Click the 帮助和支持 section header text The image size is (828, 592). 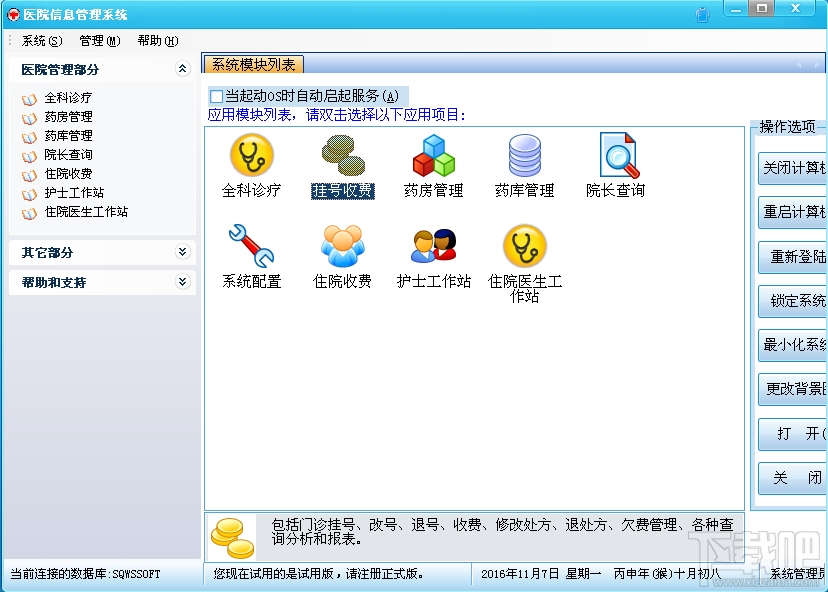[54, 283]
